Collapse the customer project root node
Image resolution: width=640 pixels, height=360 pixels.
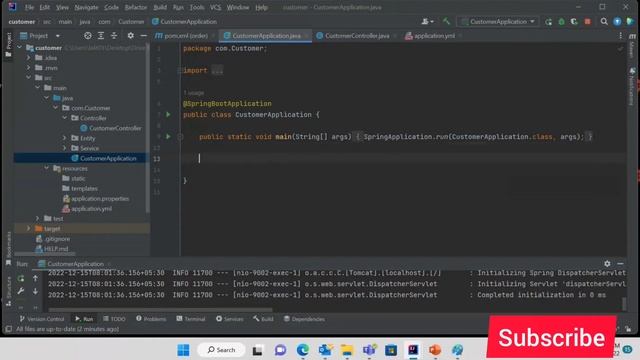[x=19, y=48]
